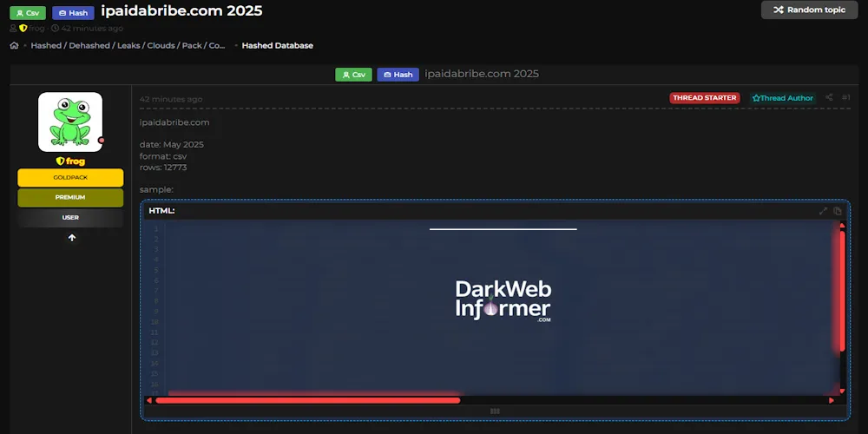Click the resize grip below the code block
Screen dimensions: 868x434
point(495,411)
